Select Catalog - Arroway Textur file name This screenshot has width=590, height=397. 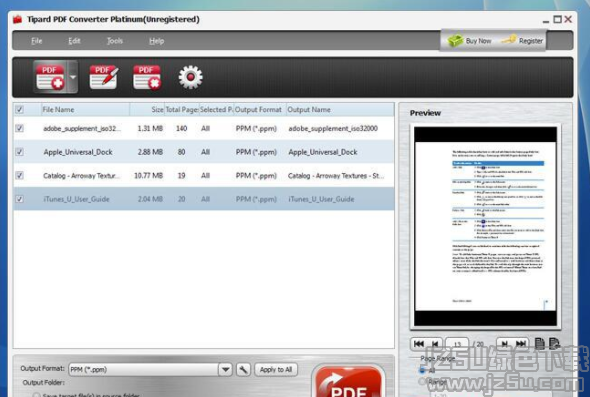(x=81, y=176)
